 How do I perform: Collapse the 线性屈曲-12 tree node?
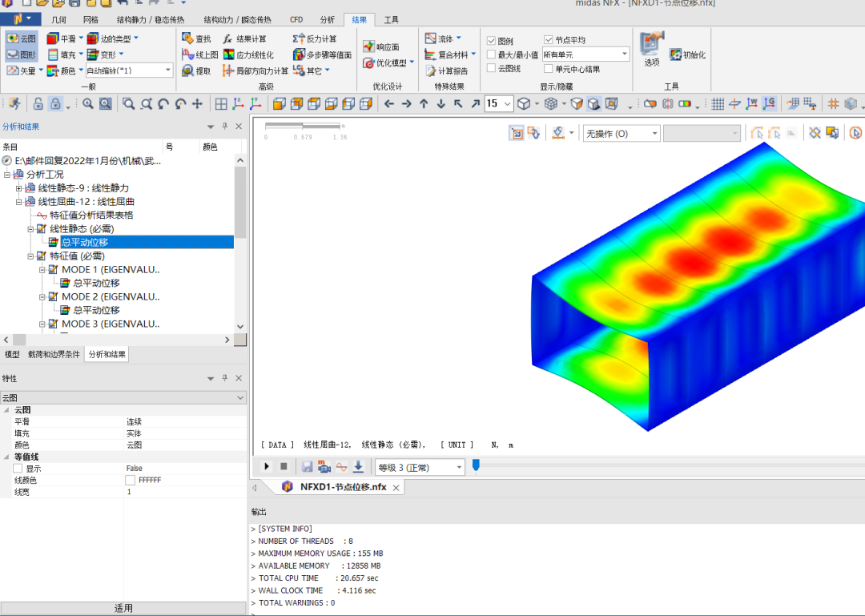click(x=19, y=202)
